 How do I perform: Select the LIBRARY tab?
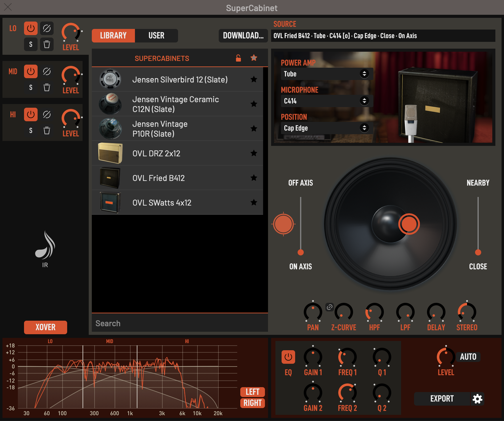point(113,36)
